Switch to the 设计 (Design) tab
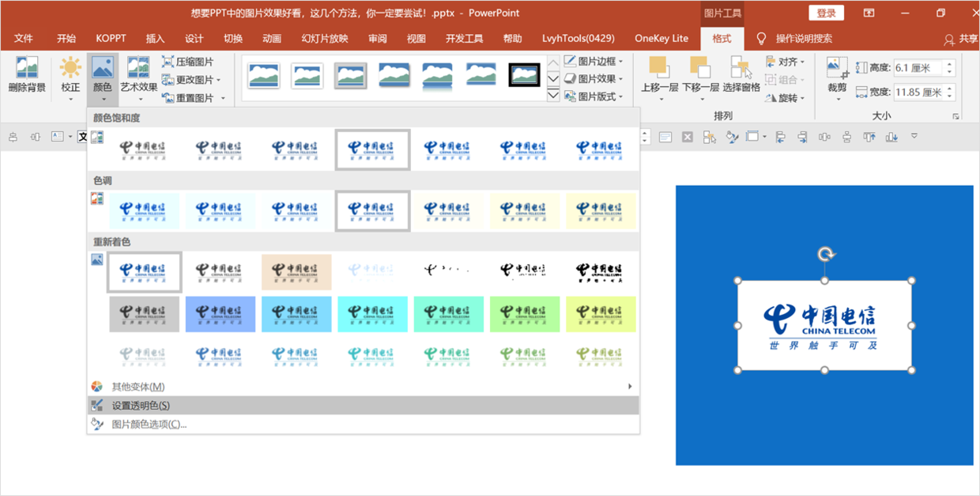This screenshot has width=980, height=496. (194, 39)
